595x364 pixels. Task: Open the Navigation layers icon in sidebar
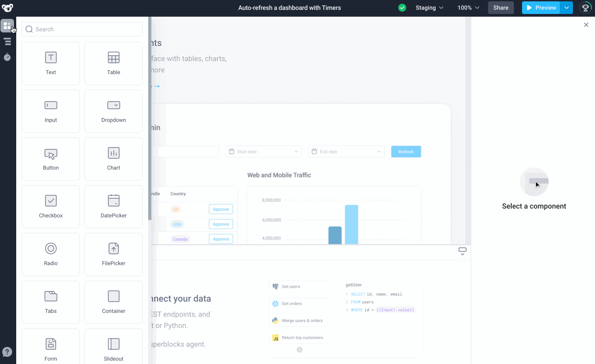[x=7, y=41]
